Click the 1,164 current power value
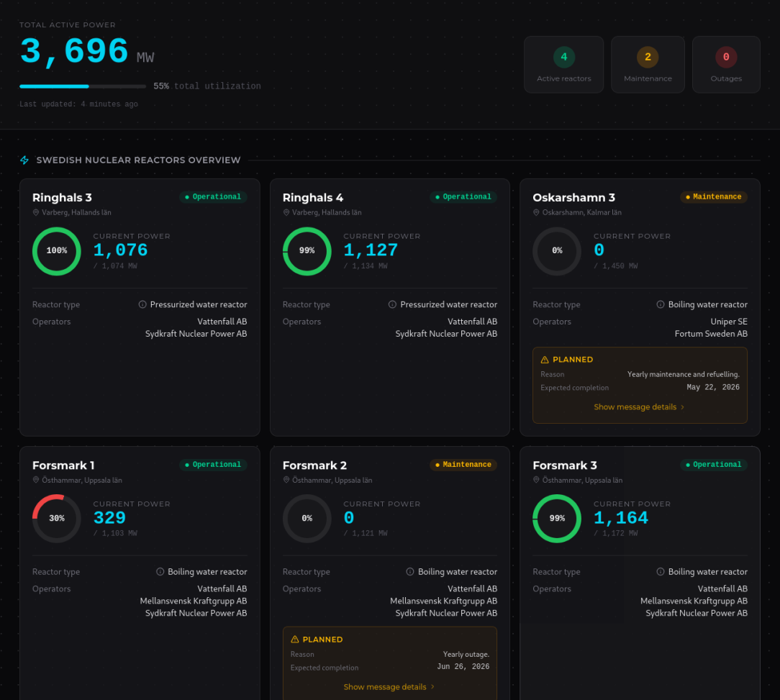 (621, 518)
